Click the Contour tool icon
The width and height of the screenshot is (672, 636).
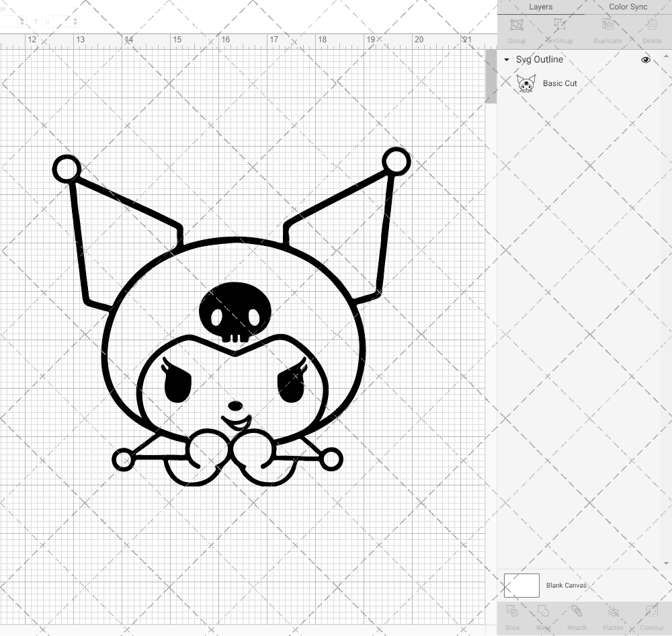pyautogui.click(x=651, y=610)
